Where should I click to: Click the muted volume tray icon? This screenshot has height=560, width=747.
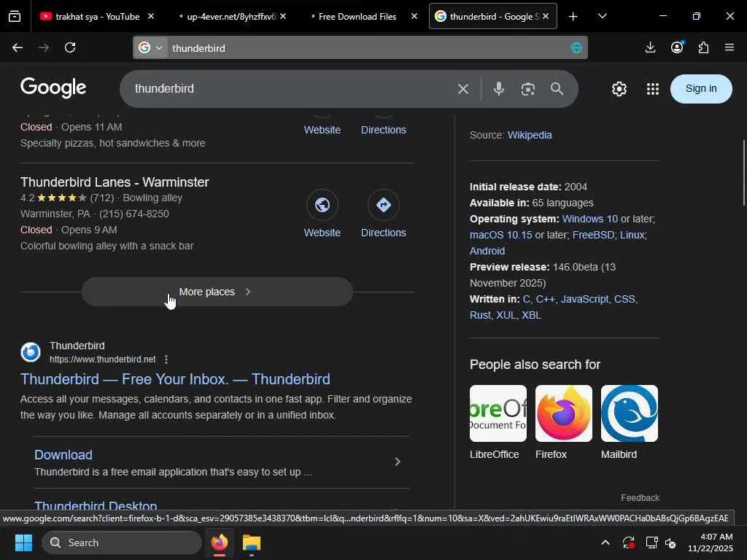point(670,542)
